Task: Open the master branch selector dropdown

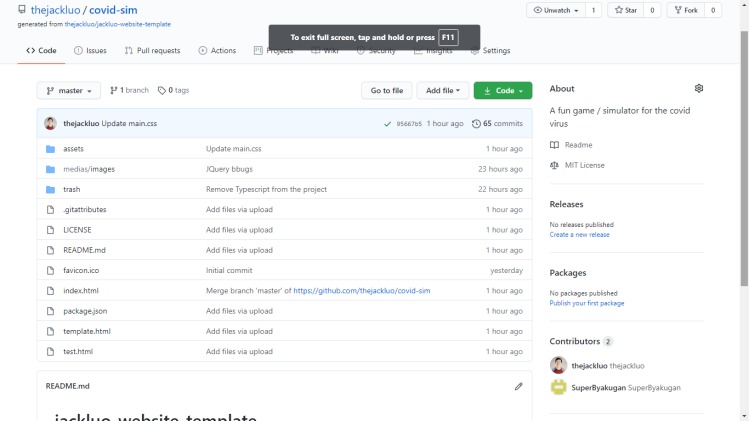Action: pos(69,90)
